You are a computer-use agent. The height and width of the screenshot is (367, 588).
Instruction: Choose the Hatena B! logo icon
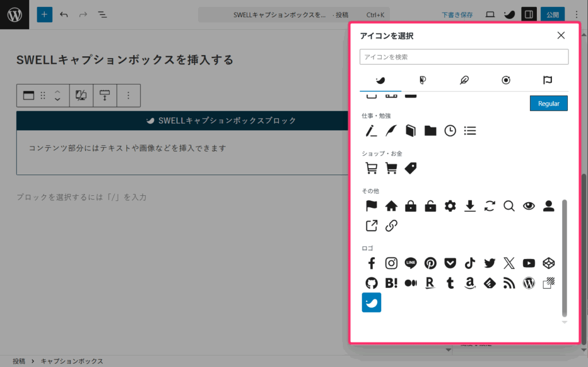click(x=391, y=283)
